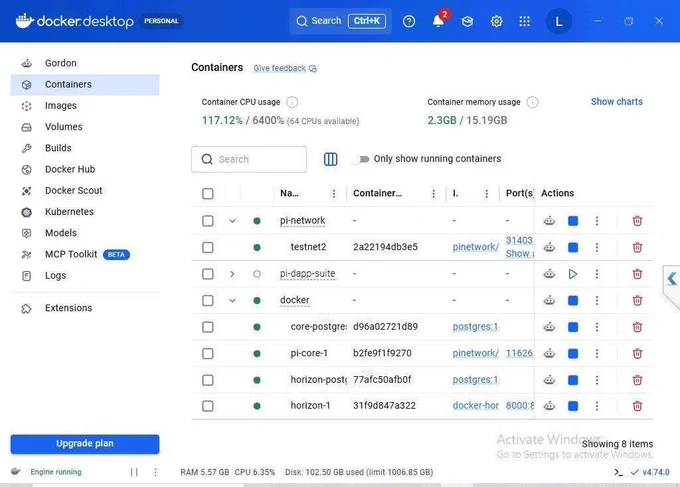
Task: Stop the pi-network stack
Action: click(573, 221)
